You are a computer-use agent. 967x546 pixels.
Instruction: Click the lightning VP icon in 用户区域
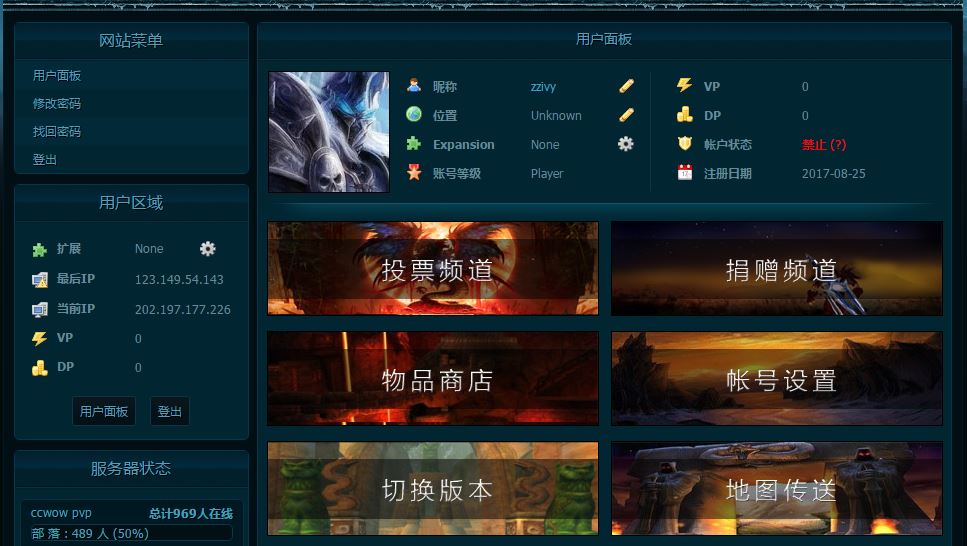[39, 339]
